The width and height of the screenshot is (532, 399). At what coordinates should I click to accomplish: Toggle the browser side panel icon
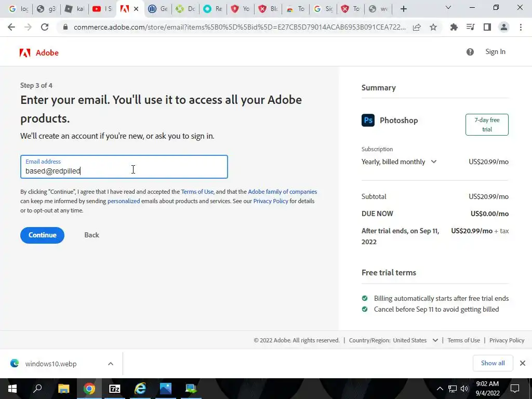pyautogui.click(x=487, y=27)
